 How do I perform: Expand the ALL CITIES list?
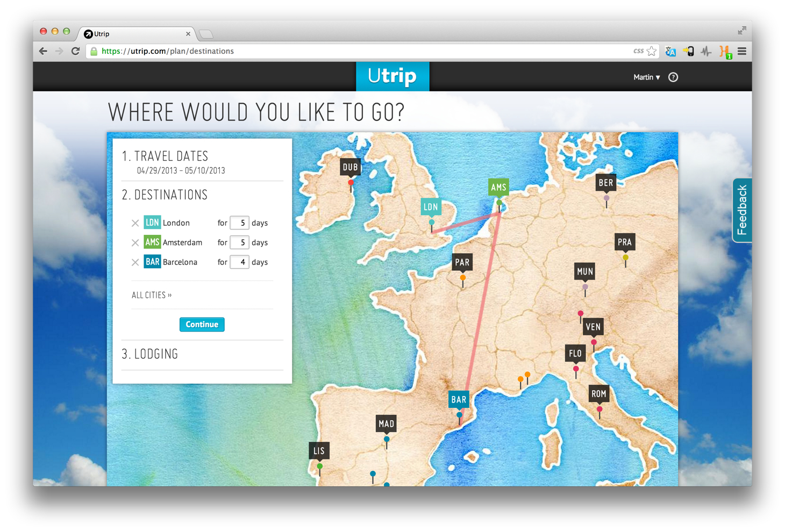click(152, 294)
